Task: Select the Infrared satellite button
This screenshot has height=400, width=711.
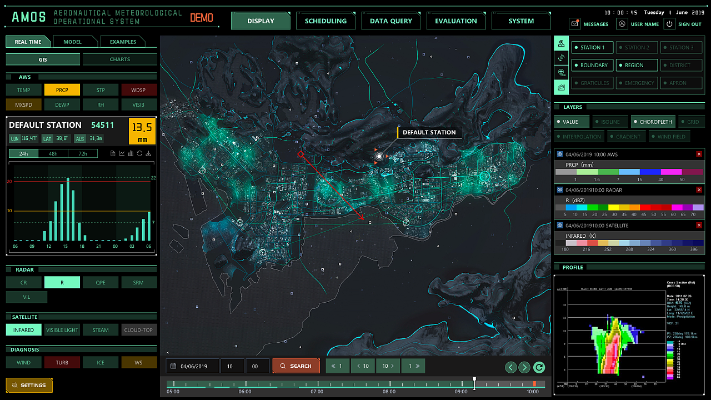Action: (24, 329)
